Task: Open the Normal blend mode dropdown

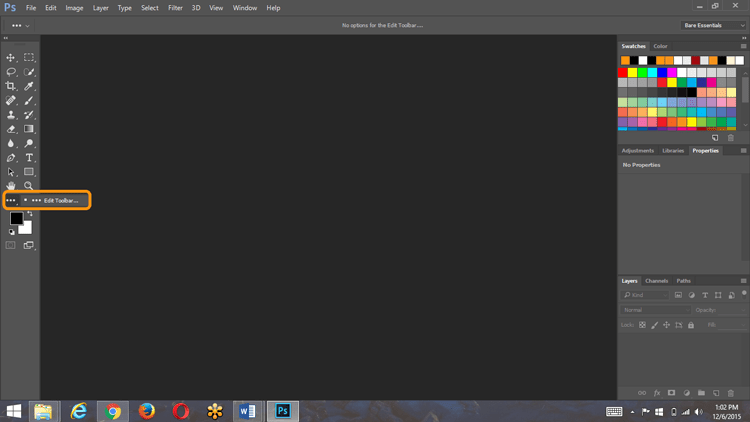Action: click(x=656, y=310)
